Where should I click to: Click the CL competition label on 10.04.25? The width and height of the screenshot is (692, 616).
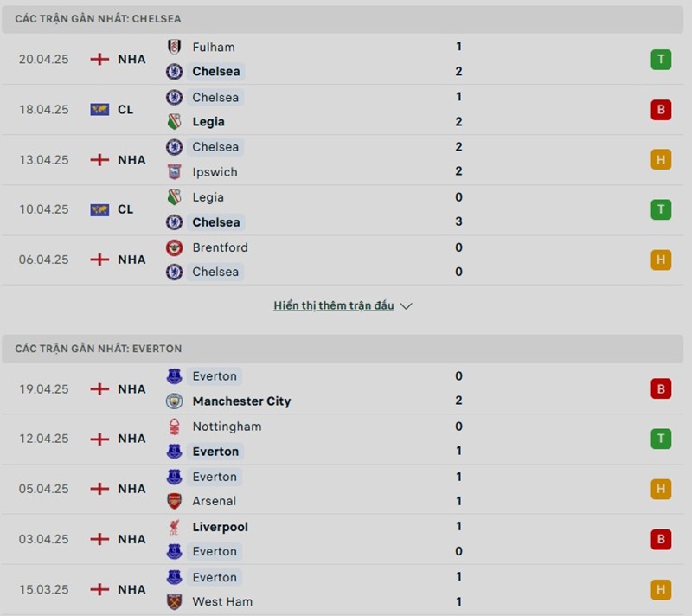pos(125,209)
